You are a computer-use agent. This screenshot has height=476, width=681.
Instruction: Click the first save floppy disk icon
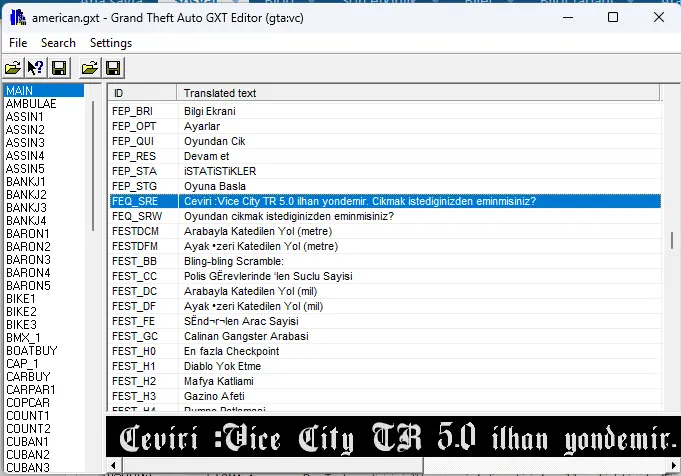point(59,68)
